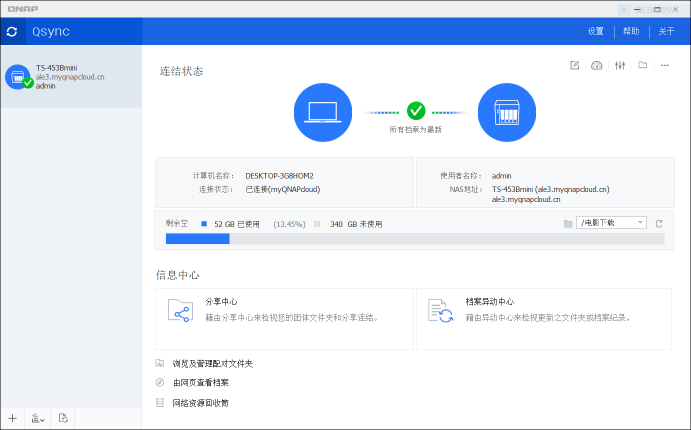The image size is (691, 430).
Task: Open the speed gauge icon
Action: (x=596, y=65)
